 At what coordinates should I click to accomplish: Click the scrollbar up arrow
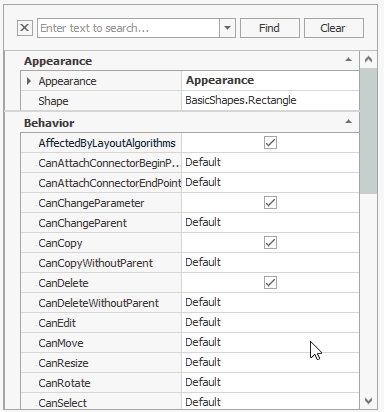368,60
